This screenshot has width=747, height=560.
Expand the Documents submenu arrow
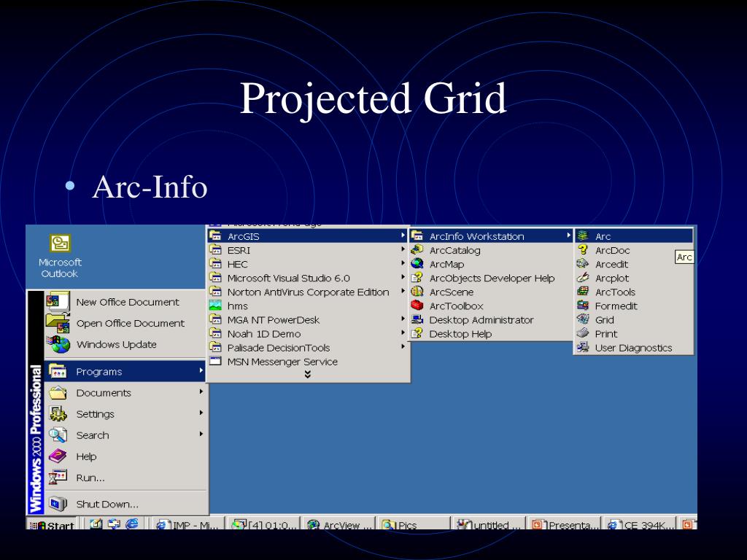(201, 392)
